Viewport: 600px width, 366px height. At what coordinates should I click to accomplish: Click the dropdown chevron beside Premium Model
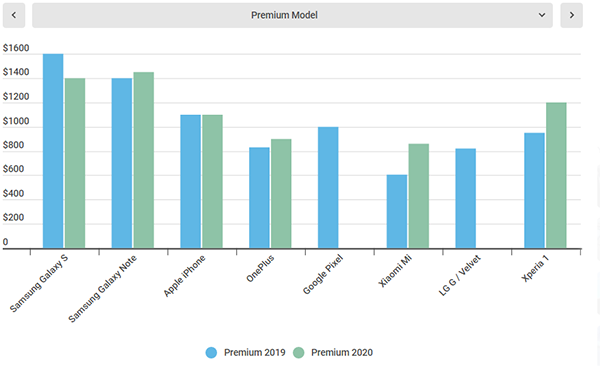coord(541,15)
